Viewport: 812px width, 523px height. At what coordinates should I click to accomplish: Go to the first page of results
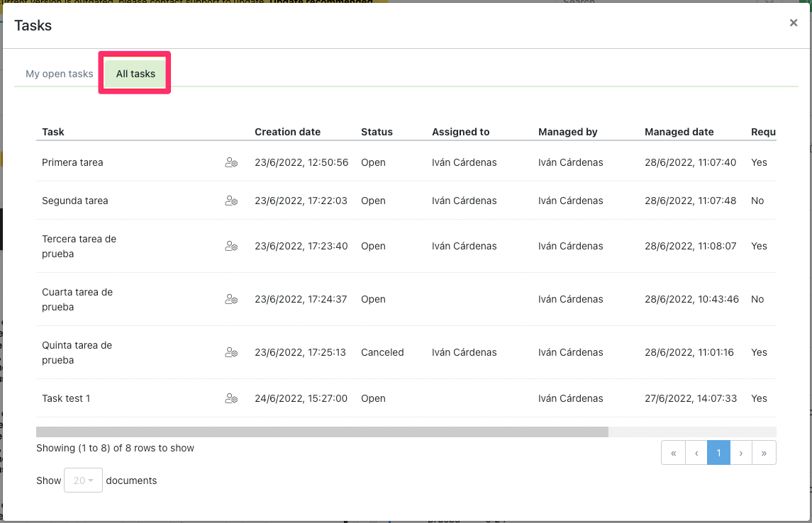coord(673,453)
